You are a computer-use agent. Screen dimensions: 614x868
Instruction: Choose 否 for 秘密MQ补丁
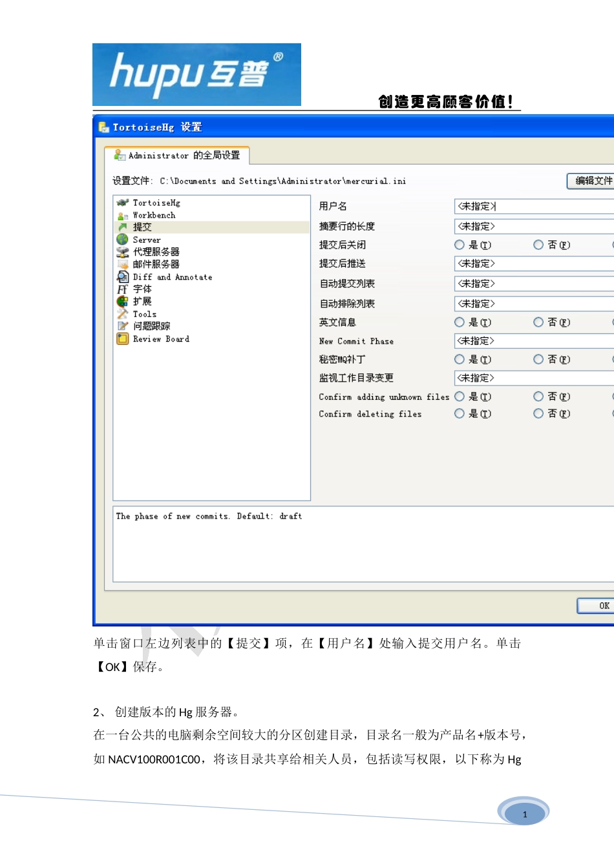point(538,360)
